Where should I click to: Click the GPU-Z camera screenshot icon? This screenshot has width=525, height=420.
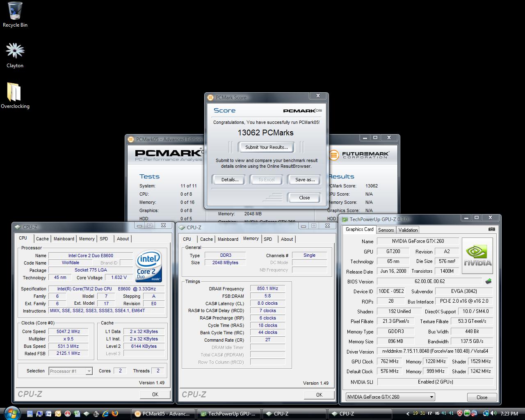(x=491, y=229)
